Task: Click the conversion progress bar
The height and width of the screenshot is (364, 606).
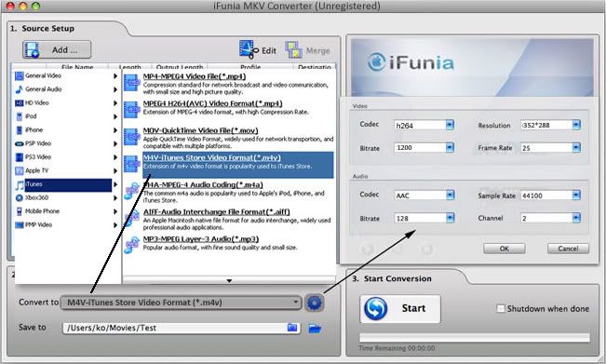Action: pos(475,337)
